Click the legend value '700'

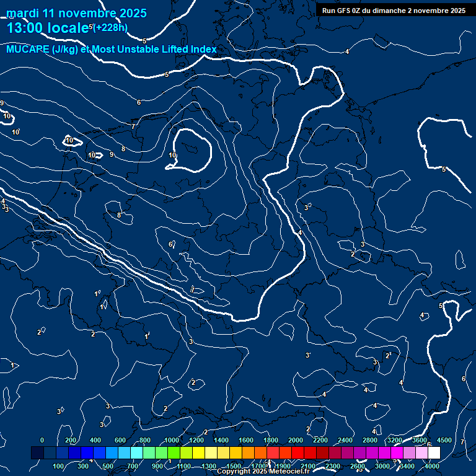[x=133, y=466]
